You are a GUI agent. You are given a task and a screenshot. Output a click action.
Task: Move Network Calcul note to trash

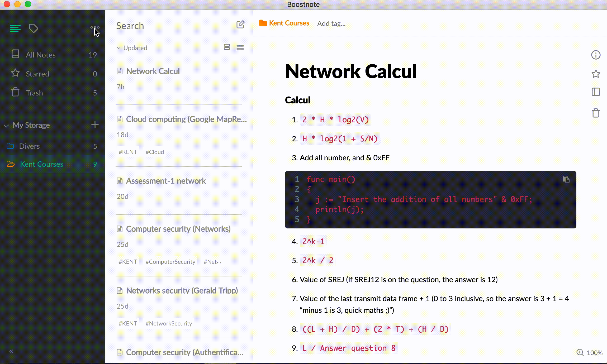[x=596, y=113]
